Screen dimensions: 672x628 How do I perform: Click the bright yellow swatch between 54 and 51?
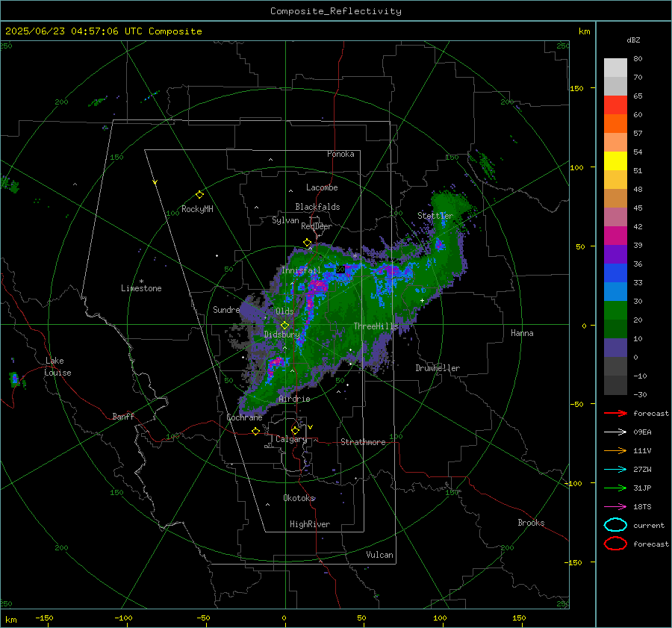pyautogui.click(x=615, y=161)
